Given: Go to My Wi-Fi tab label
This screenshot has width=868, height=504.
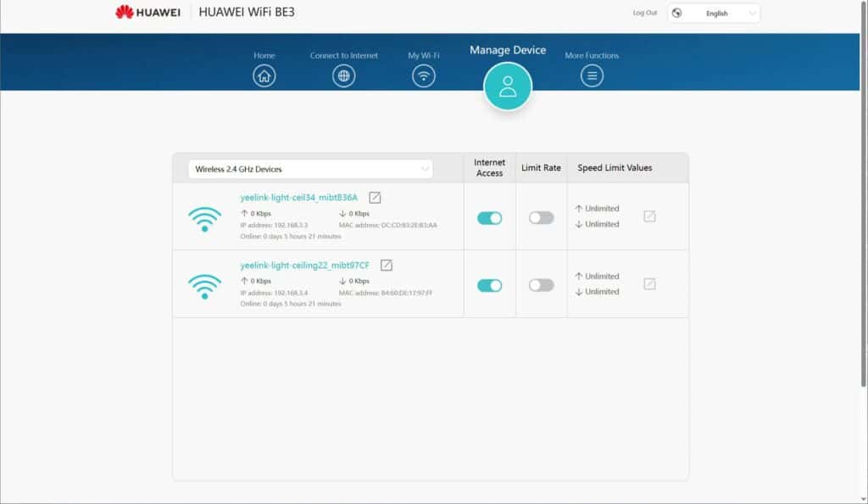Looking at the screenshot, I should pyautogui.click(x=424, y=55).
